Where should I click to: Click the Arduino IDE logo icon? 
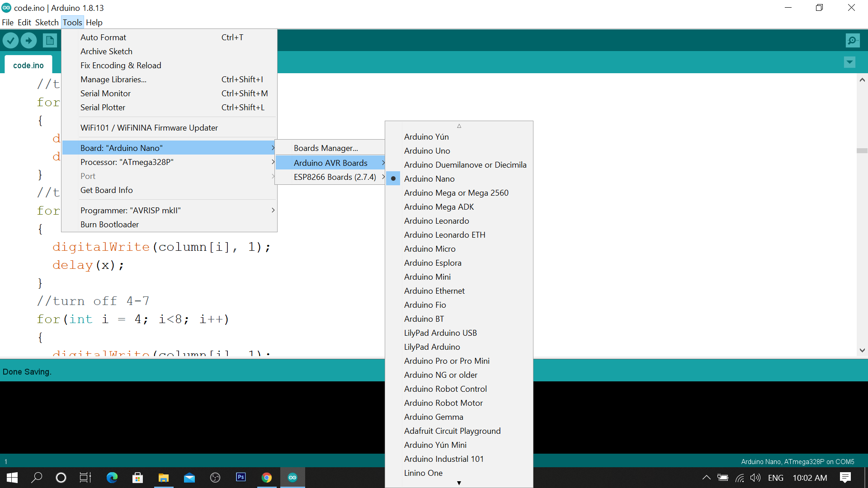click(7, 8)
